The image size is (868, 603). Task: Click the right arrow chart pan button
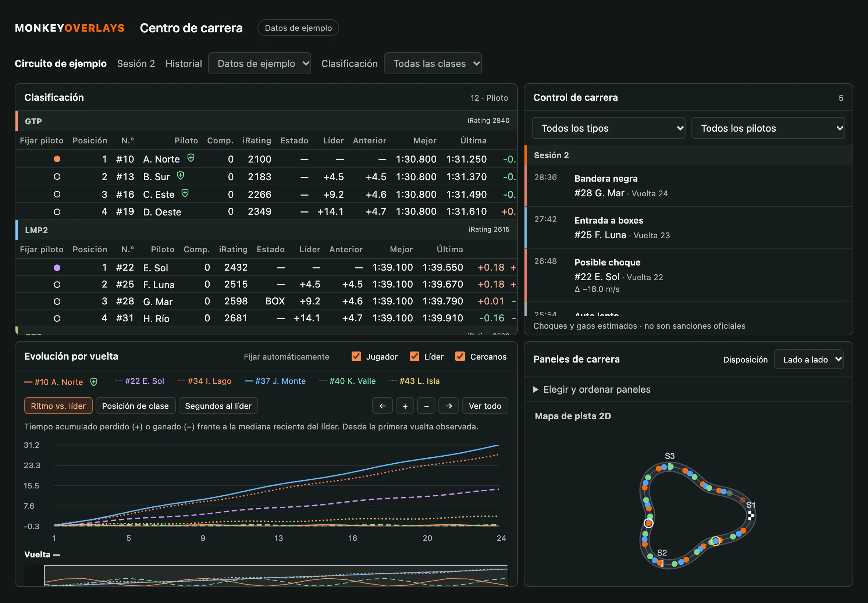449,406
